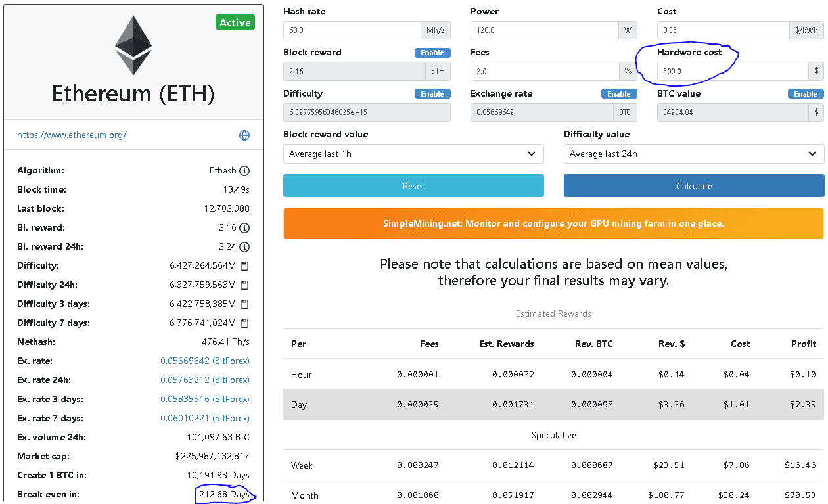Toggle Enable for Difficulty field
This screenshot has height=504, width=828.
[x=432, y=94]
